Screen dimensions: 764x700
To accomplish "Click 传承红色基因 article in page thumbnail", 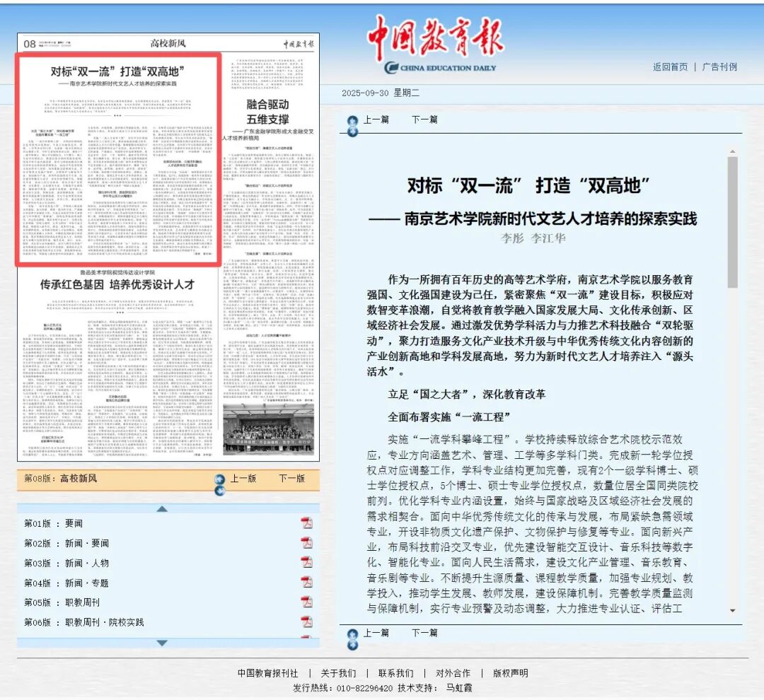I will coord(117,284).
